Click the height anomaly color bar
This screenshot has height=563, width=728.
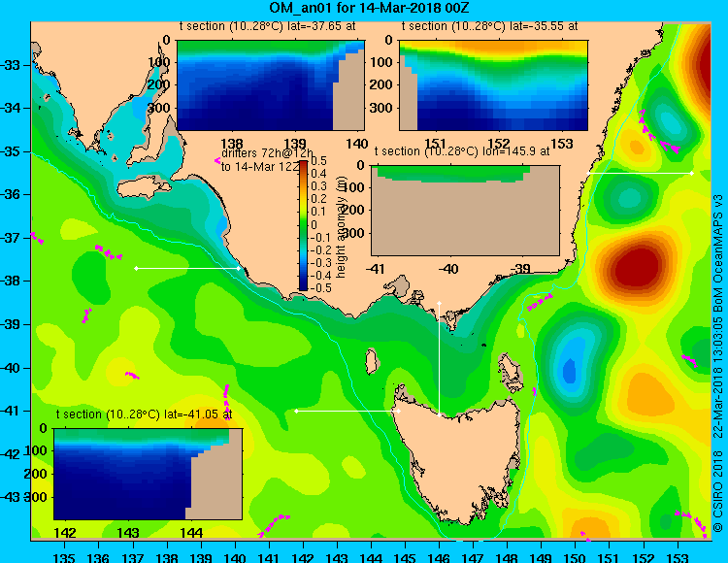303,225
